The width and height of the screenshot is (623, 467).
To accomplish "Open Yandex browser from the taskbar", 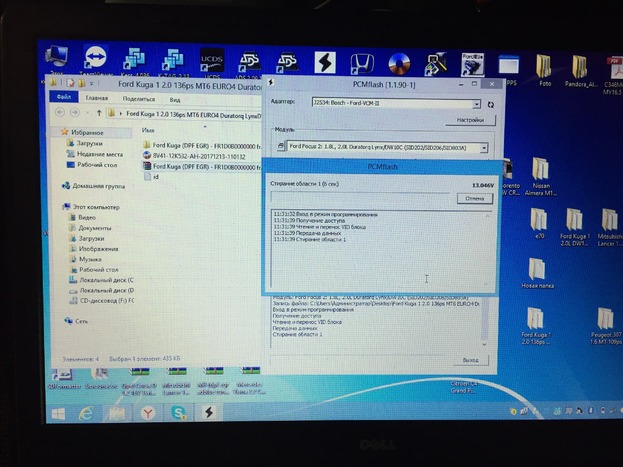I will pyautogui.click(x=147, y=411).
